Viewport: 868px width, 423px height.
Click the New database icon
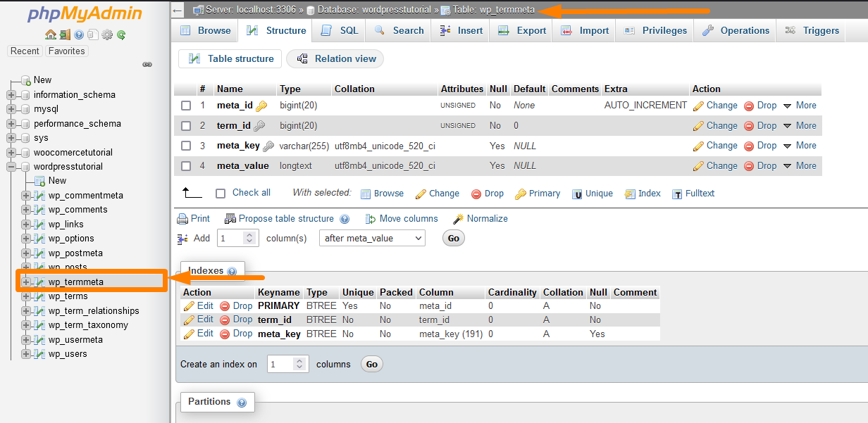26,80
